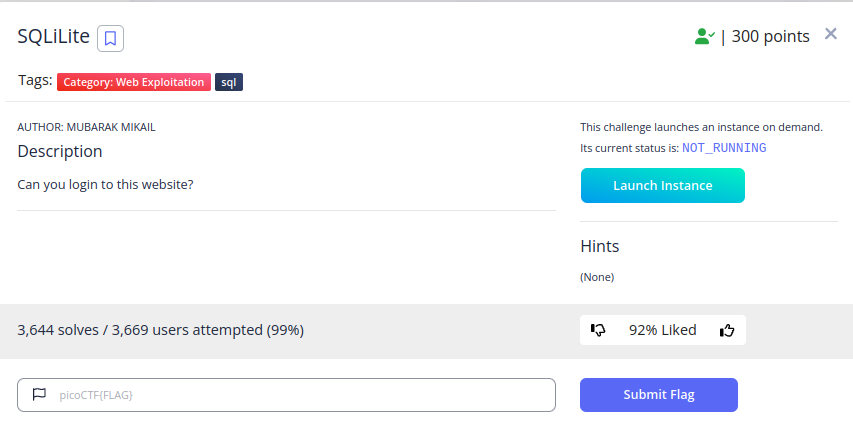The width and height of the screenshot is (853, 432).
Task: Click the 92% Liked rating label
Action: (x=663, y=330)
